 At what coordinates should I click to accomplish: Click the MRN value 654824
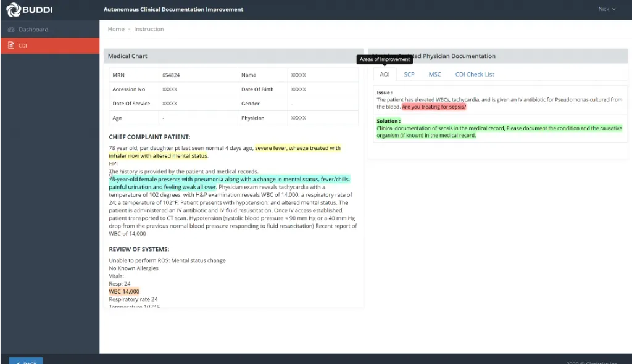[x=171, y=75]
